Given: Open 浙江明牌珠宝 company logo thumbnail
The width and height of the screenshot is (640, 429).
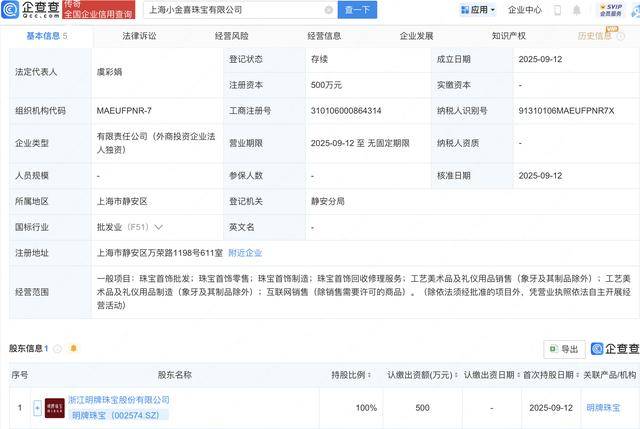Looking at the screenshot, I should point(55,408).
